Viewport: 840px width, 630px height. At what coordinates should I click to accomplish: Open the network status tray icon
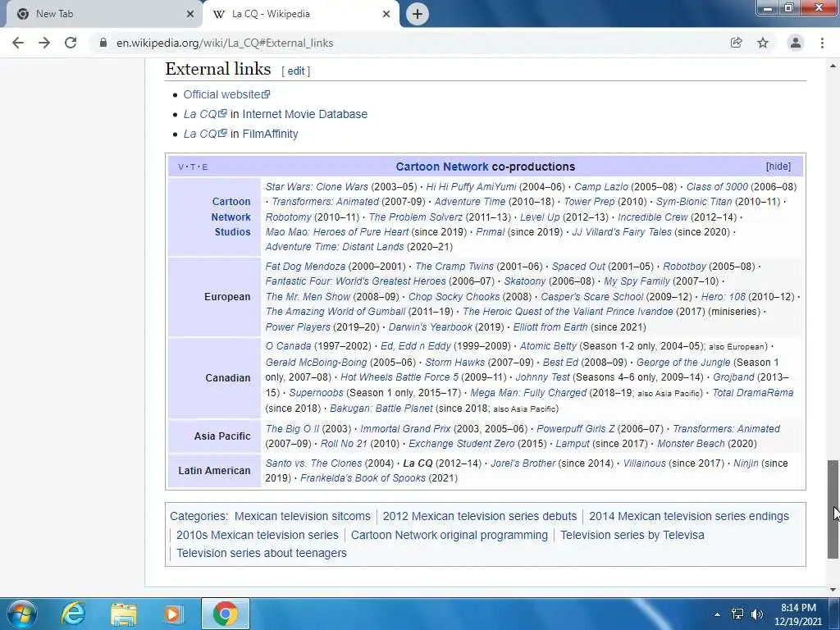click(737, 614)
